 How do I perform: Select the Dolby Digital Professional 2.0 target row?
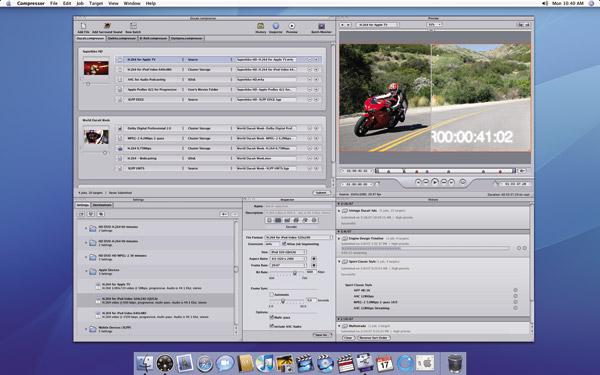click(218, 128)
